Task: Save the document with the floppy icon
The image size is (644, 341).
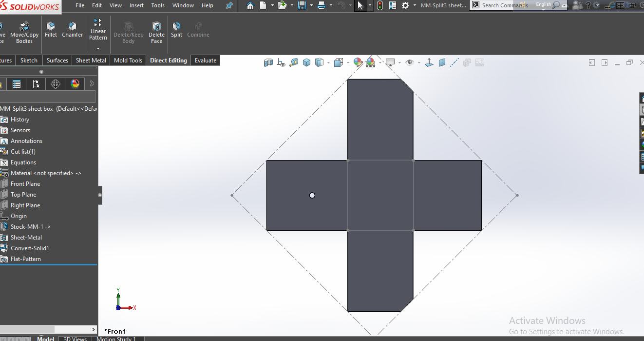Action: (x=302, y=6)
